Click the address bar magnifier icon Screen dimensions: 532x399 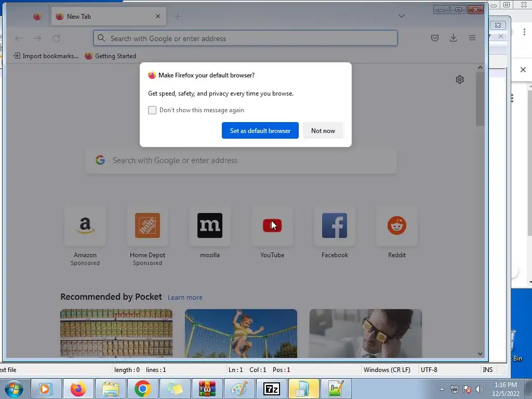[x=101, y=38]
